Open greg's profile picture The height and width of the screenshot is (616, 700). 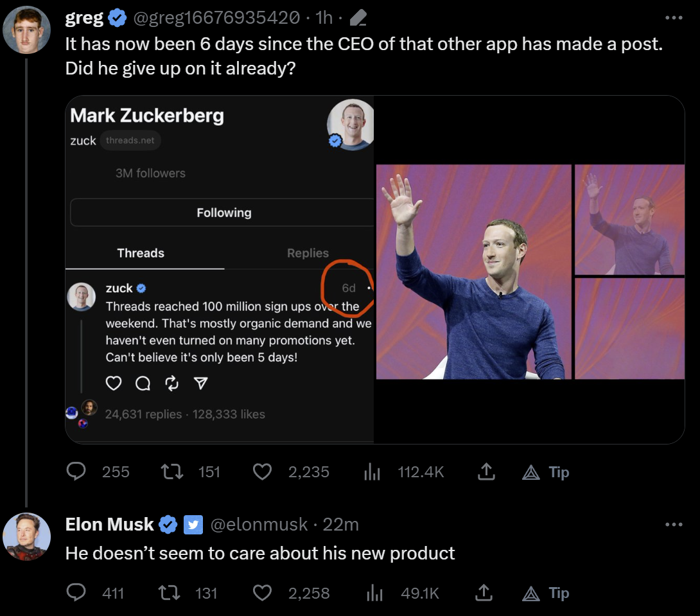click(x=26, y=30)
